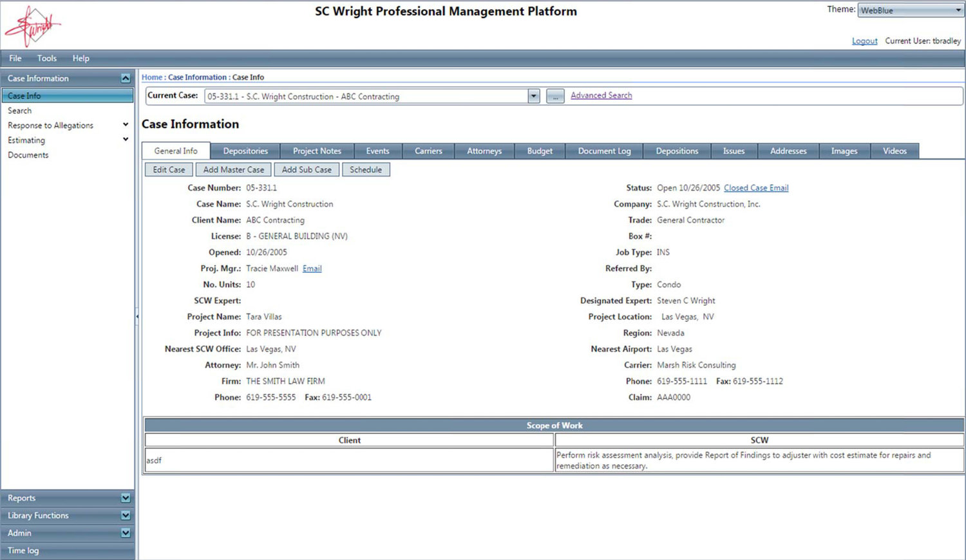Image resolution: width=966 pixels, height=560 pixels.
Task: Click the Scope of Work header
Action: click(554, 425)
